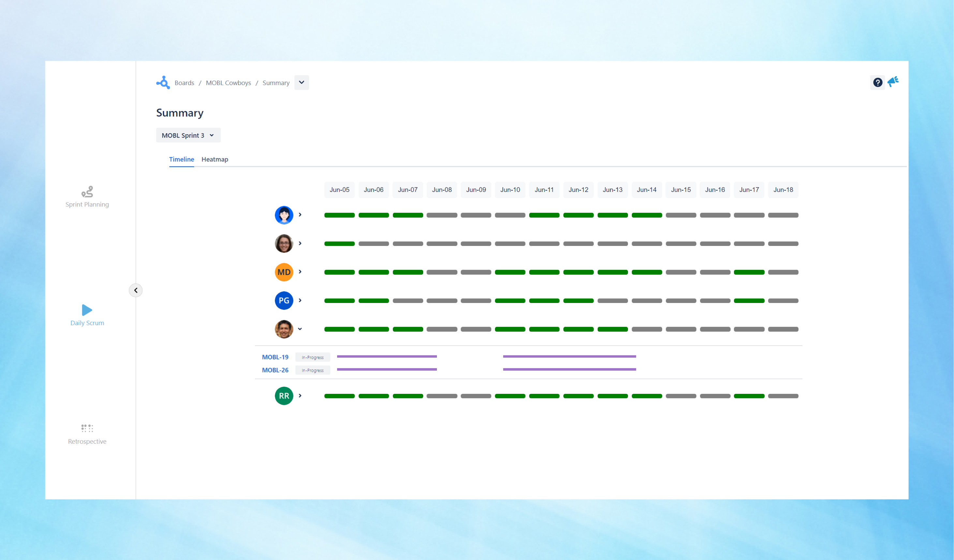Open the MOBL Sprint 3 dropdown
The height and width of the screenshot is (560, 954).
188,135
